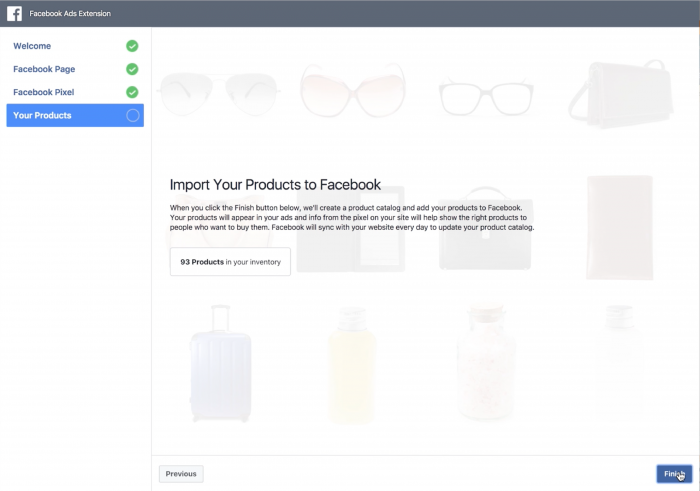Click the clear-frame eyeglasses image
This screenshot has height=491, width=700.
pos(486,96)
